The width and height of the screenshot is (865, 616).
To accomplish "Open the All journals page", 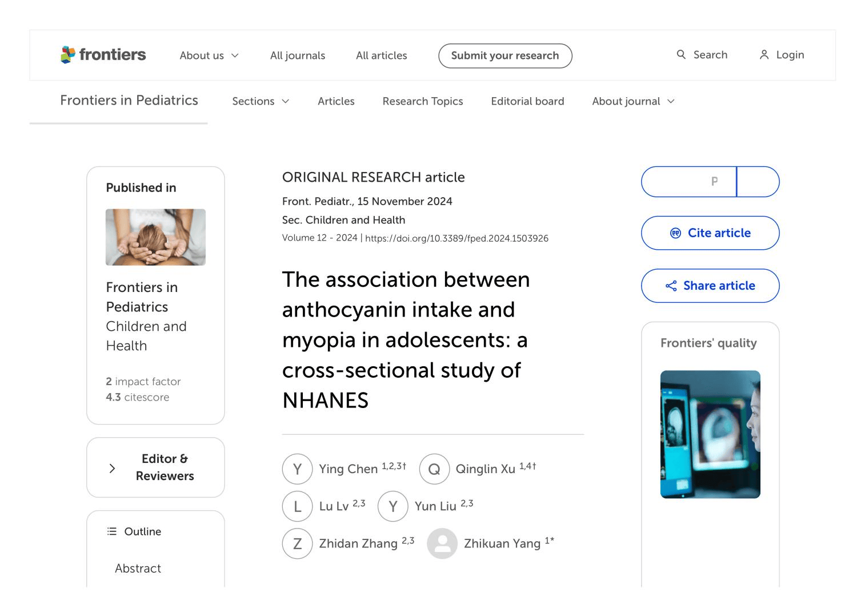I will click(298, 55).
